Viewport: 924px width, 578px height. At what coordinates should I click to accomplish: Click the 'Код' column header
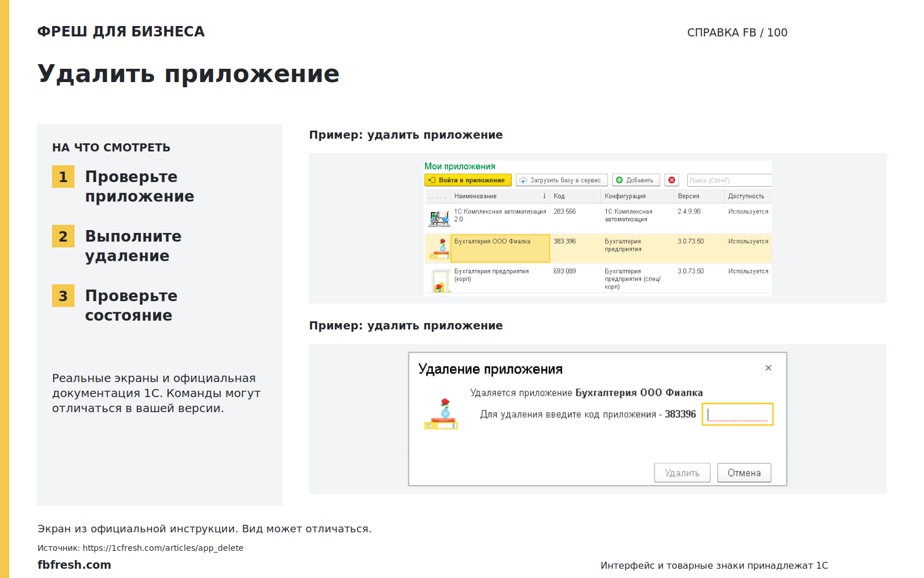coord(575,196)
